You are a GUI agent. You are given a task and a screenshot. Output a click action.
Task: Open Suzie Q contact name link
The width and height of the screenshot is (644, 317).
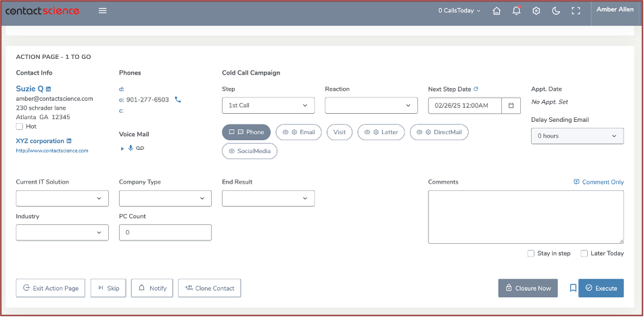point(30,89)
